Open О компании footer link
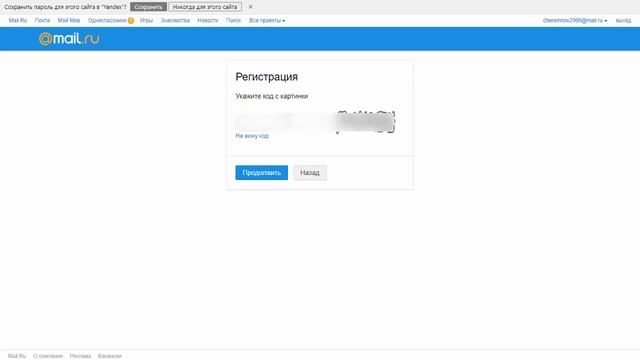 coord(48,356)
